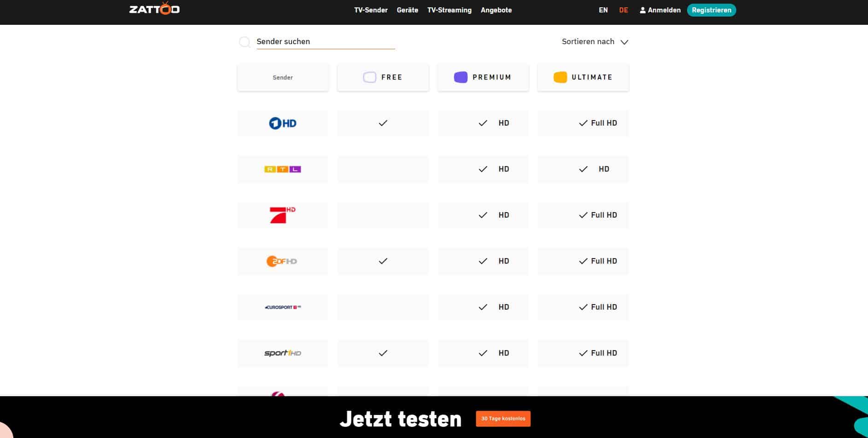Open the Sortieren nach dropdown

[595, 42]
